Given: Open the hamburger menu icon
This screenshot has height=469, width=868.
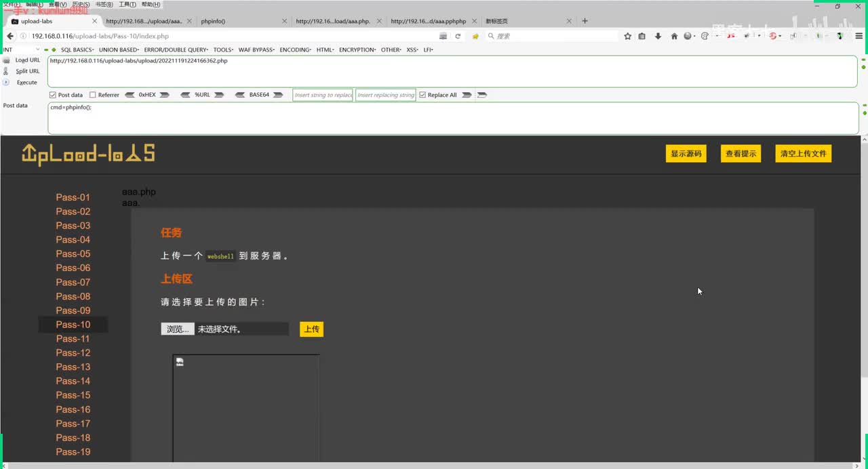Looking at the screenshot, I should point(859,36).
